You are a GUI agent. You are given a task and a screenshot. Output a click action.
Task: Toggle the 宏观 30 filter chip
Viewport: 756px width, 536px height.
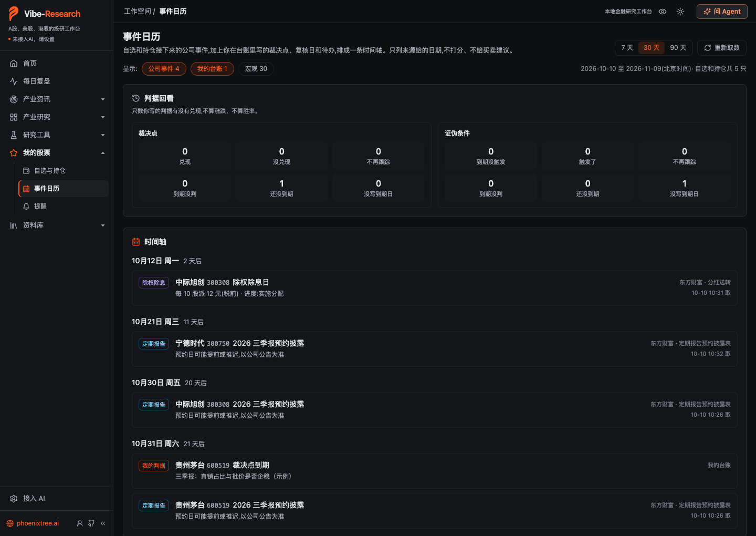pyautogui.click(x=256, y=69)
